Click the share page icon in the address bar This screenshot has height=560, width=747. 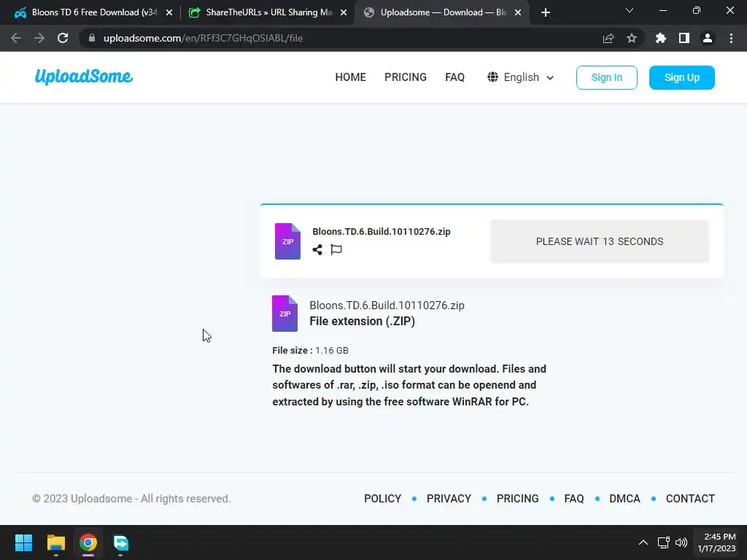(x=608, y=38)
